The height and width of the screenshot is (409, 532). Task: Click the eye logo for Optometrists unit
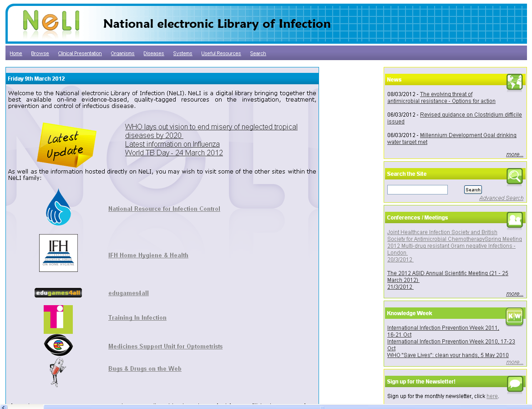coord(58,345)
